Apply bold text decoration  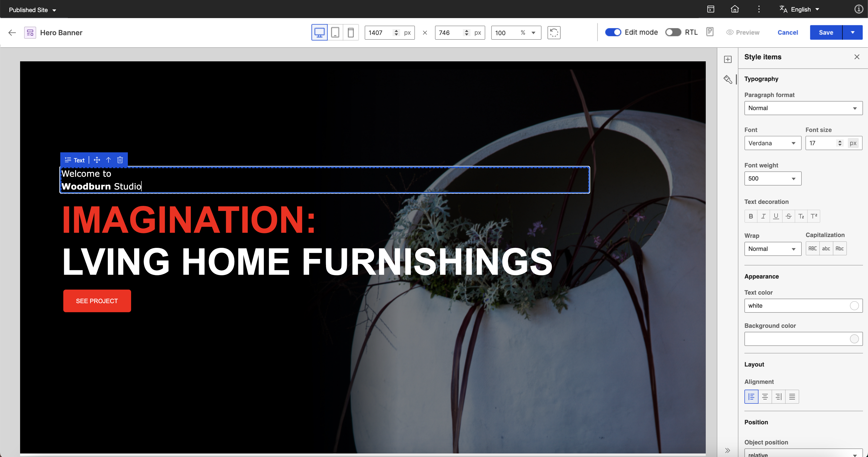click(751, 216)
